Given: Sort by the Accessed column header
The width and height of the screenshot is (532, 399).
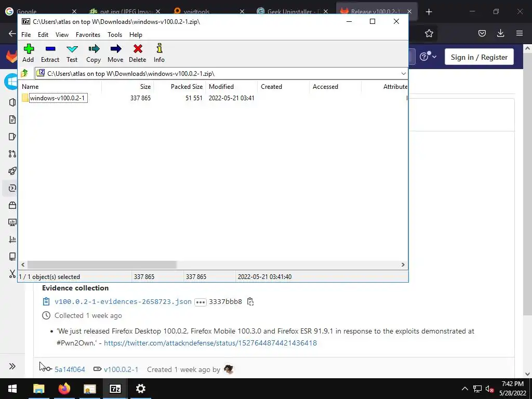Looking at the screenshot, I should (335, 87).
